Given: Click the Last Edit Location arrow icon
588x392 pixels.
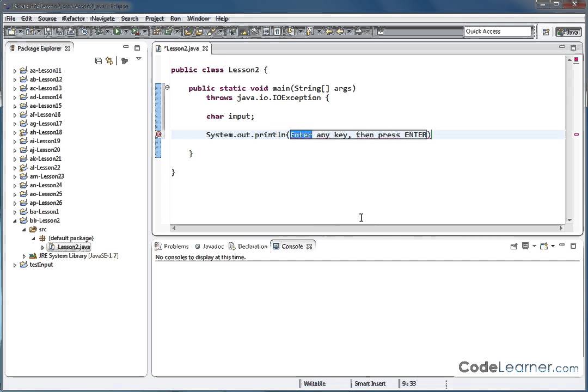Looking at the screenshot, I should [329, 32].
